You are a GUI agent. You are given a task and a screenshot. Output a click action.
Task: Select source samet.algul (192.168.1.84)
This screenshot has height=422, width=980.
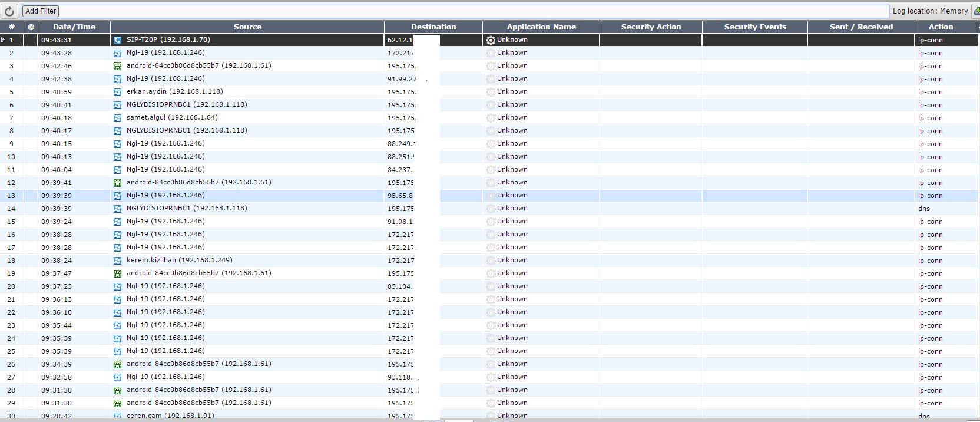[172, 118]
